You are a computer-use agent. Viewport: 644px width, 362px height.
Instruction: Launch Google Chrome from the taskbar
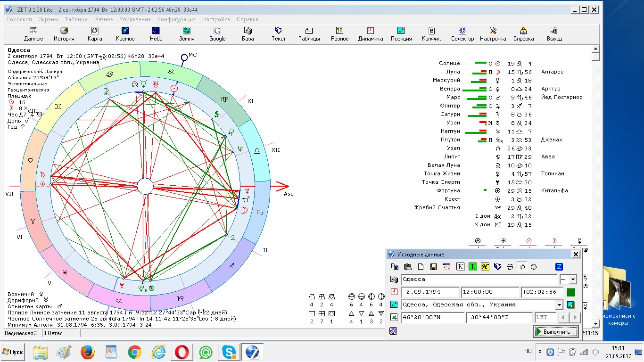click(134, 352)
